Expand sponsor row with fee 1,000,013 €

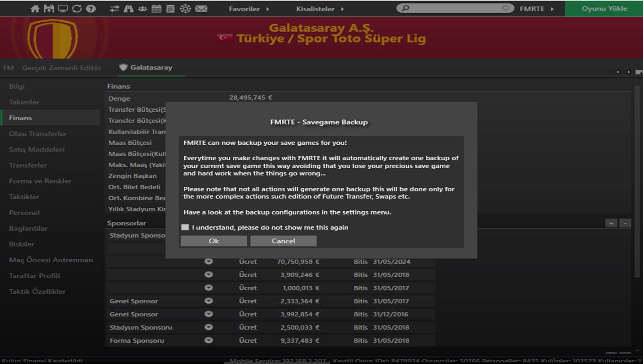pyautogui.click(x=209, y=288)
